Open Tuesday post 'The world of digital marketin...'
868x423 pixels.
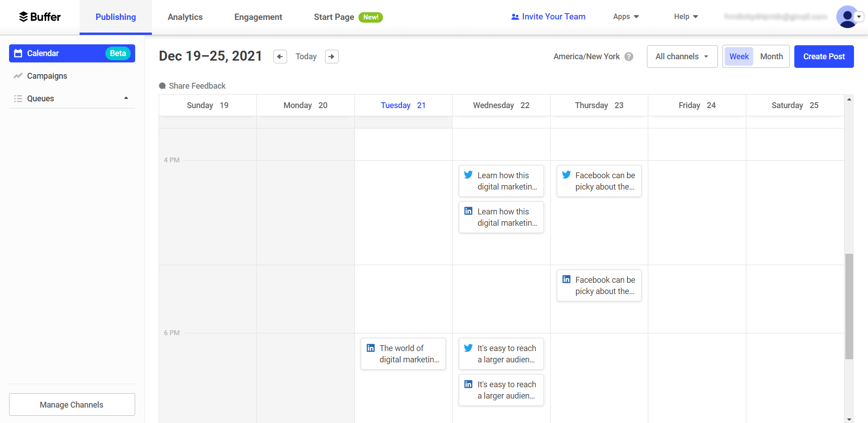tap(403, 354)
